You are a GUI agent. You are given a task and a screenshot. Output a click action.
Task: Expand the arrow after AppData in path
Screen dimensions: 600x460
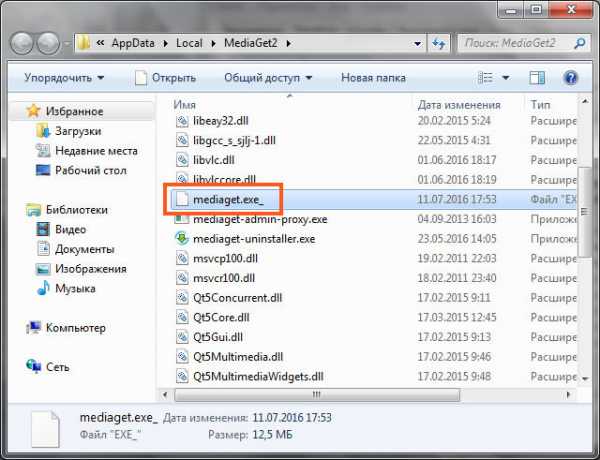tap(165, 44)
